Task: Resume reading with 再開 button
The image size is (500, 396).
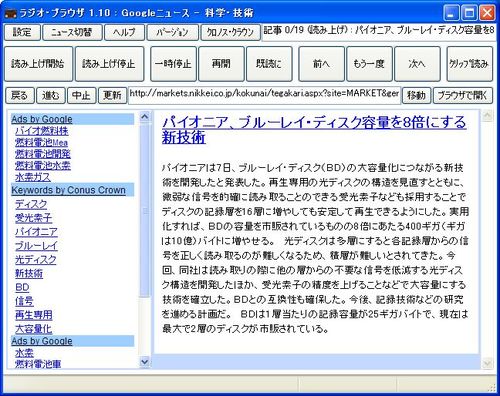Action: click(x=221, y=64)
